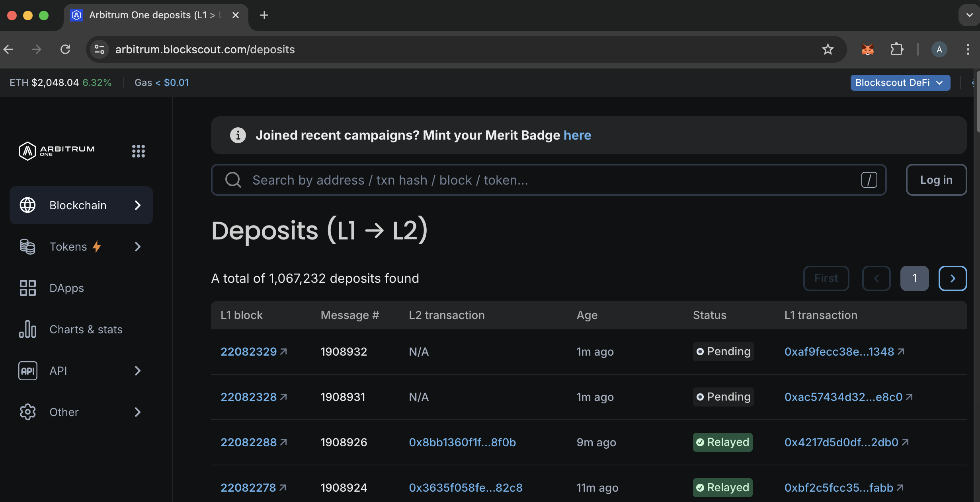Open the browser Extensions puzzle icon

point(896,49)
